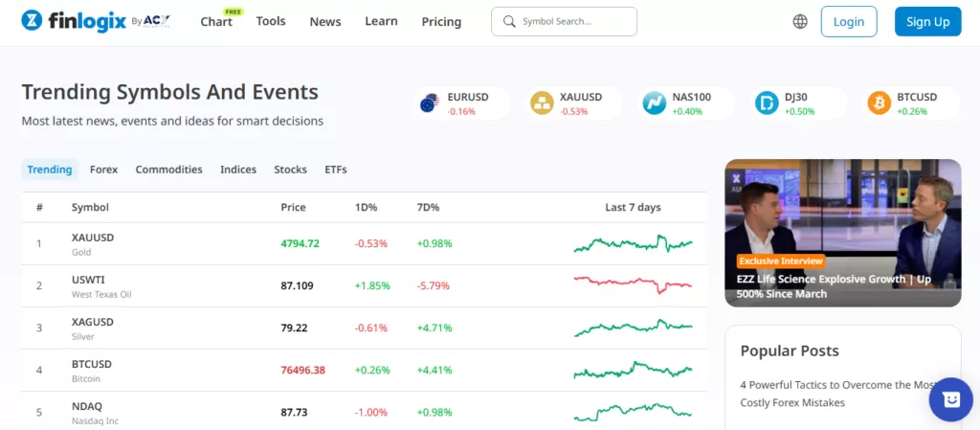980x430 pixels.
Task: Open the Tools menu
Action: pyautogui.click(x=271, y=21)
